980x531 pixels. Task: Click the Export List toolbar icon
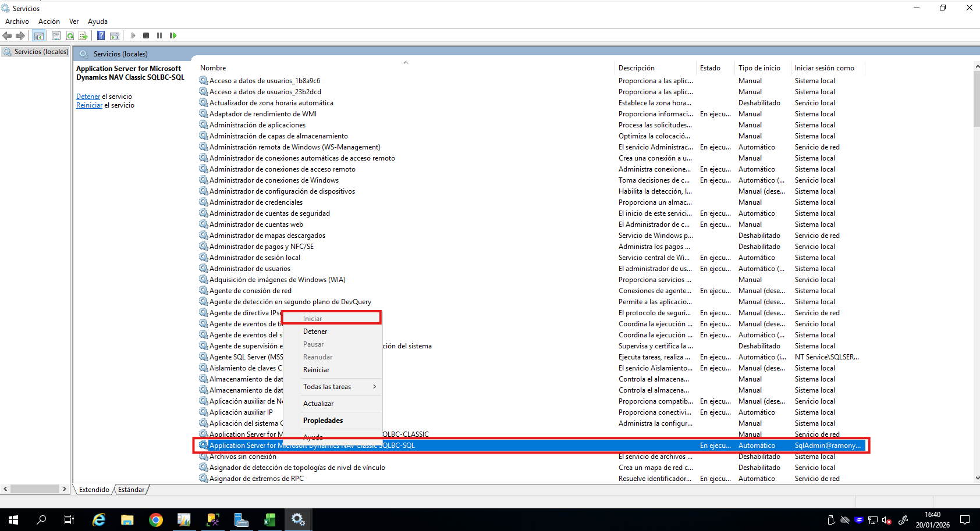click(x=83, y=36)
